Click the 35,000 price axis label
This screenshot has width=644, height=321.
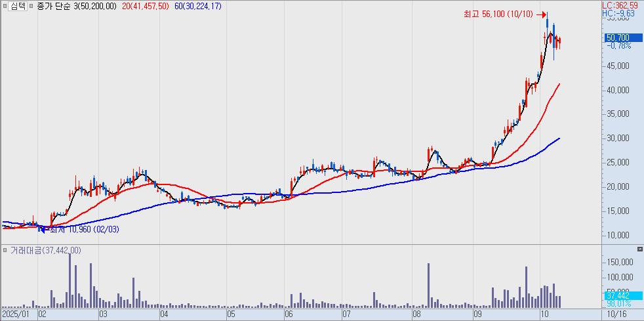pos(618,114)
